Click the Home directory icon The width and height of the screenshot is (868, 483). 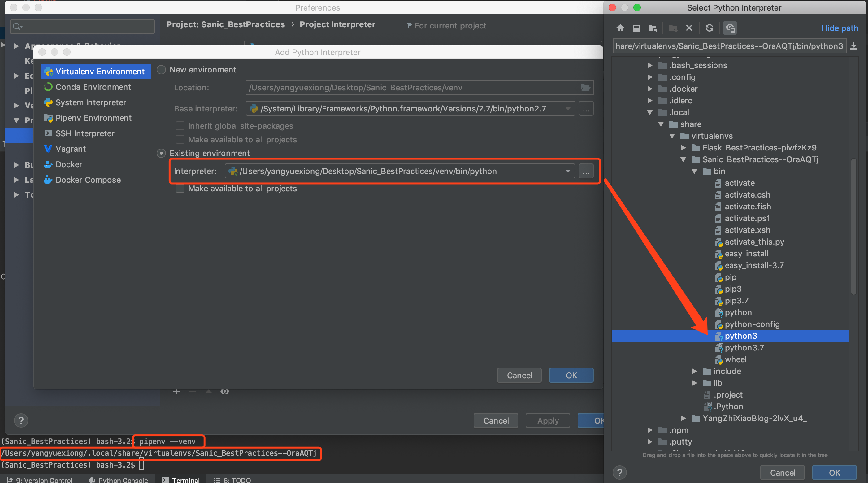click(x=620, y=28)
